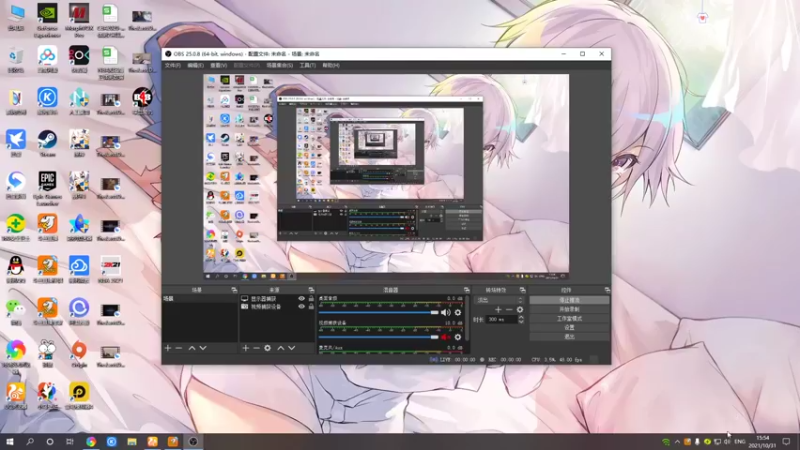Screen dimensions: 800x450
Task: Adjust video capture device volume slider
Action: pos(379,337)
